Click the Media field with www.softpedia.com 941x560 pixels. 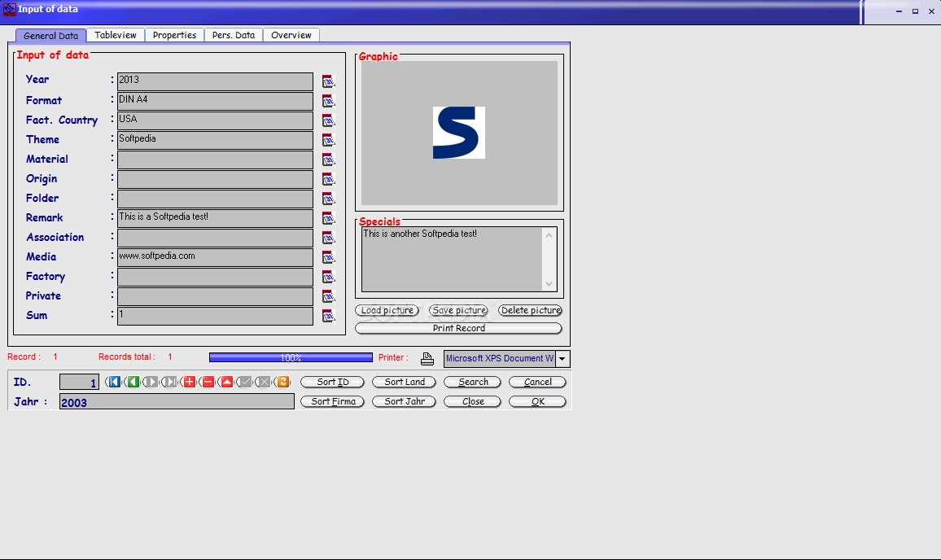tap(215, 257)
